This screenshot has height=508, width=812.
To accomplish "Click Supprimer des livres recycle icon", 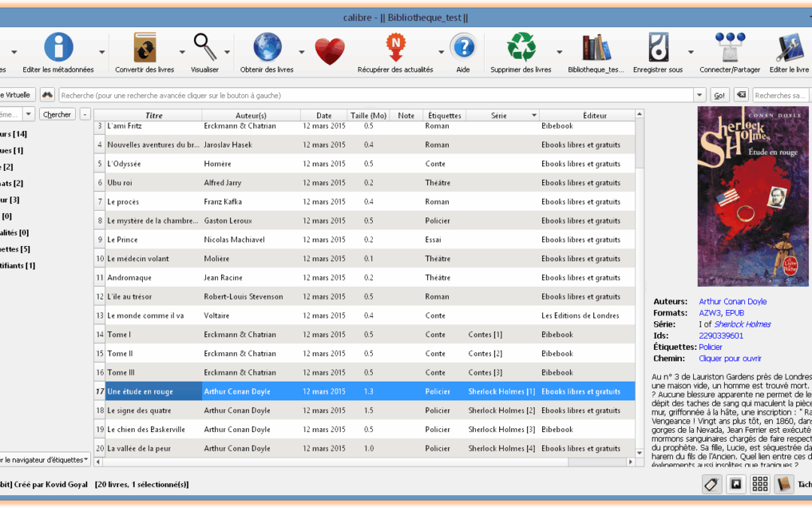I will pyautogui.click(x=521, y=47).
